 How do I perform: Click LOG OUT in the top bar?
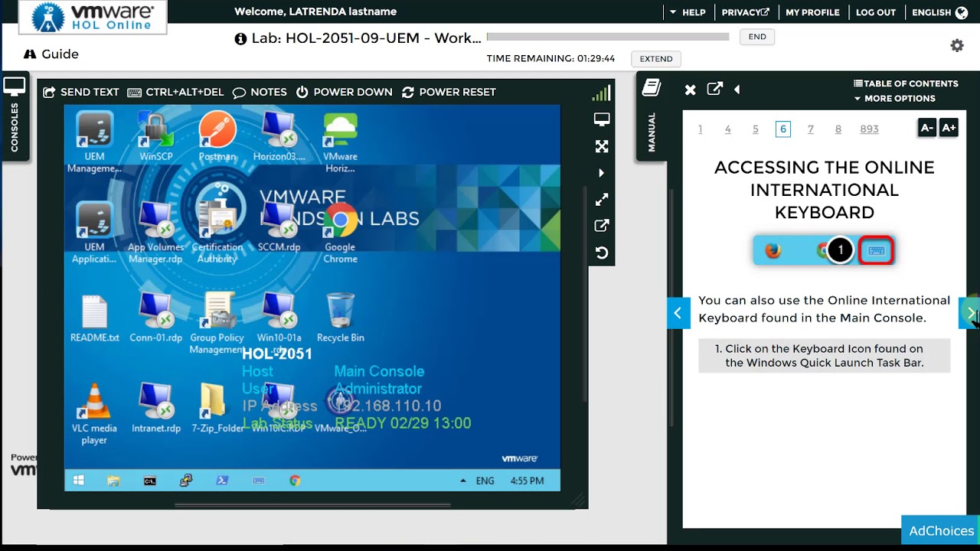[876, 12]
